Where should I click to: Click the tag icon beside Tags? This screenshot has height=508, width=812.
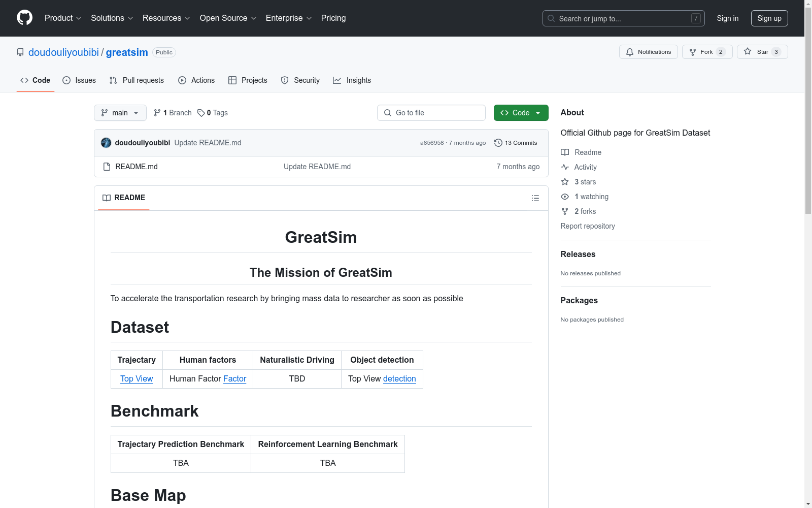point(201,113)
